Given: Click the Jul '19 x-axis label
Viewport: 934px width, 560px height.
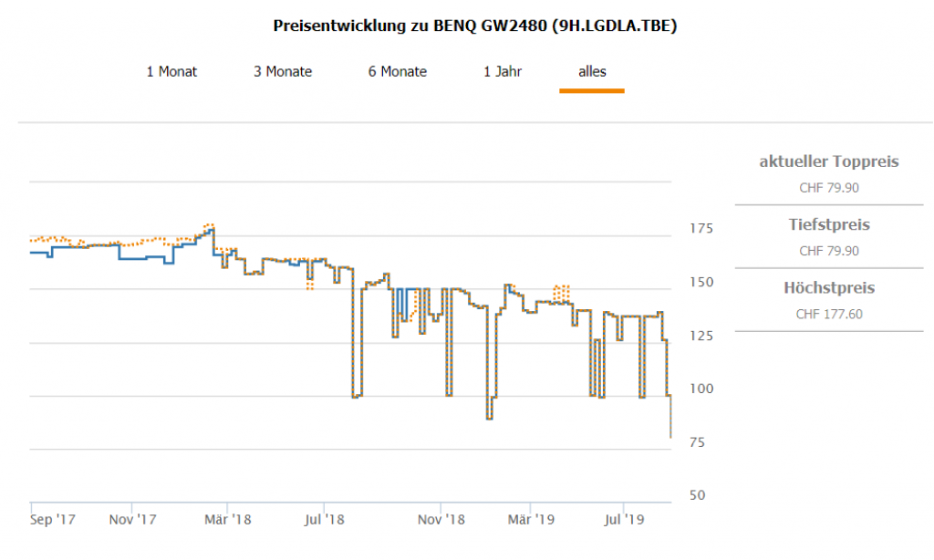Looking at the screenshot, I should [624, 520].
